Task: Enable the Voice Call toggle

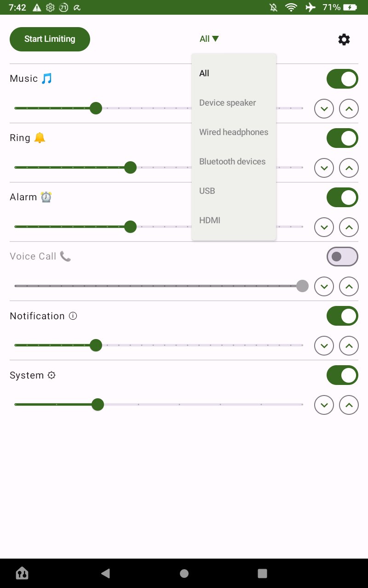Action: pyautogui.click(x=342, y=257)
